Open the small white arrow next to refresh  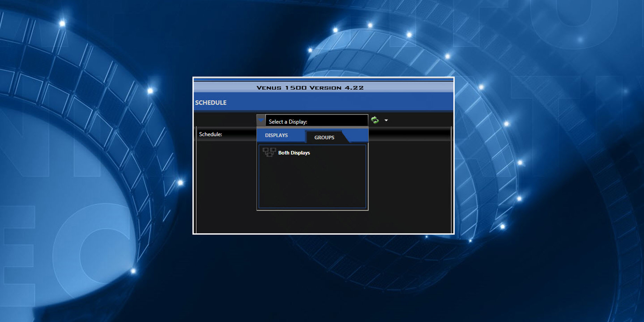pos(386,120)
